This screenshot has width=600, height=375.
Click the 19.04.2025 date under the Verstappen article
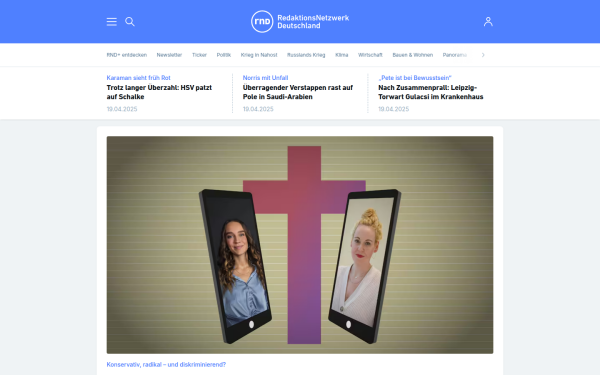click(x=258, y=109)
